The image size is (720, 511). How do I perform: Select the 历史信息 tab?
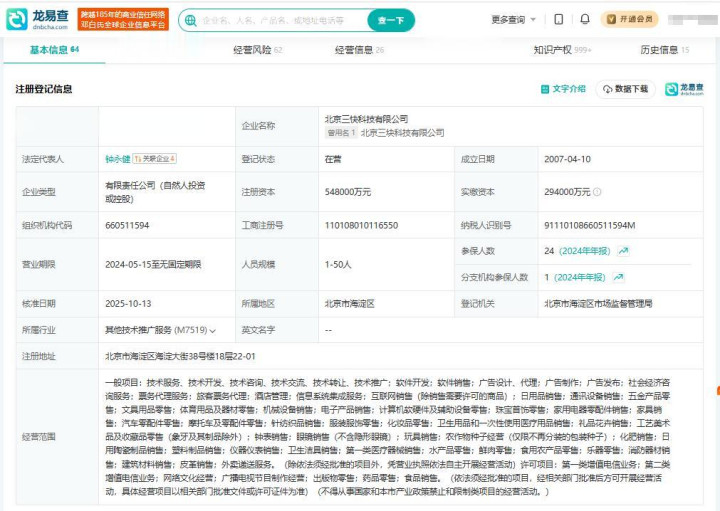tap(664, 49)
